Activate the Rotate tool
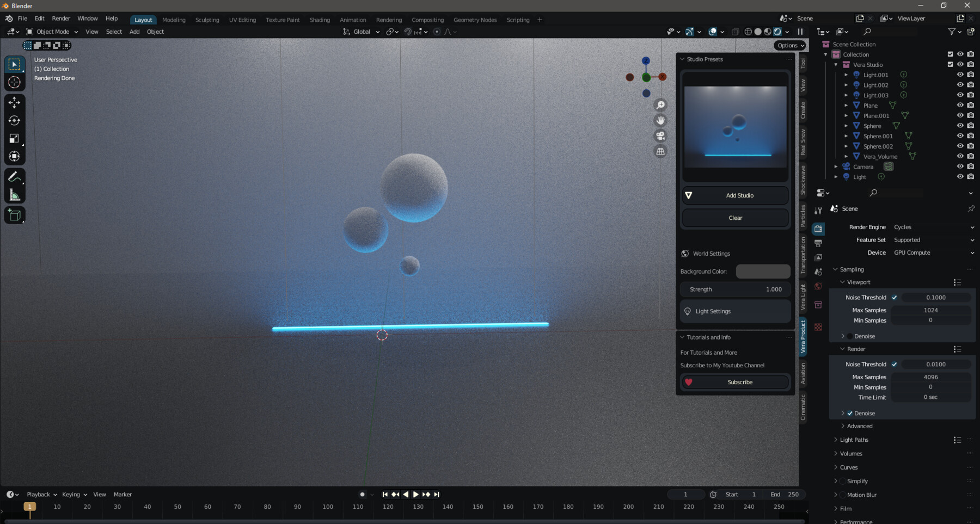The image size is (980, 524). (14, 120)
